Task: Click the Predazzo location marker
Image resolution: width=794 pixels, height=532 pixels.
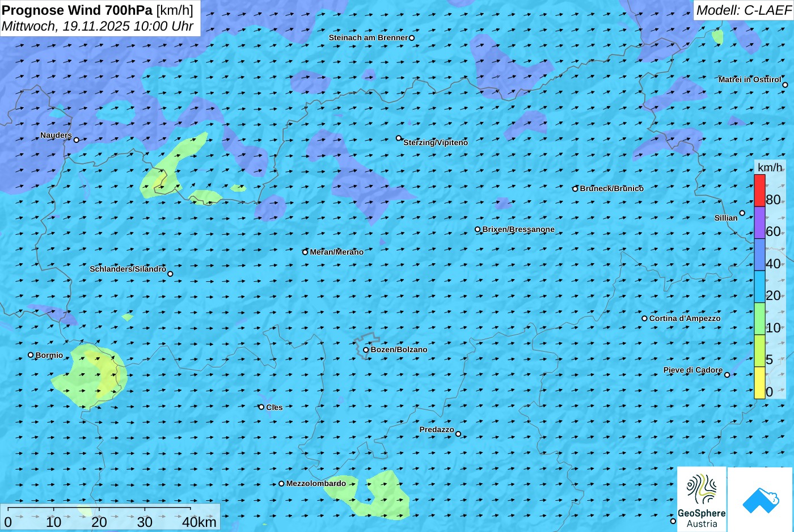Action: pyautogui.click(x=458, y=434)
